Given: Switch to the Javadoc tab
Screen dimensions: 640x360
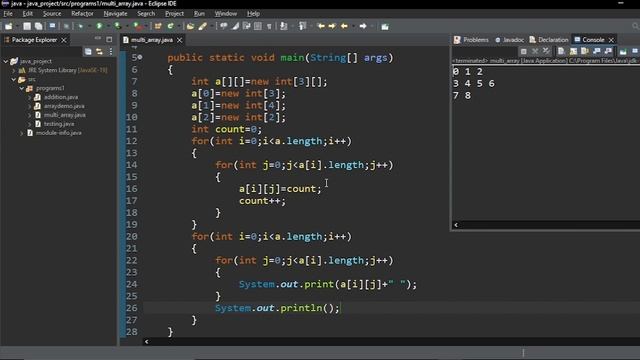Looking at the screenshot, I should click(x=509, y=40).
